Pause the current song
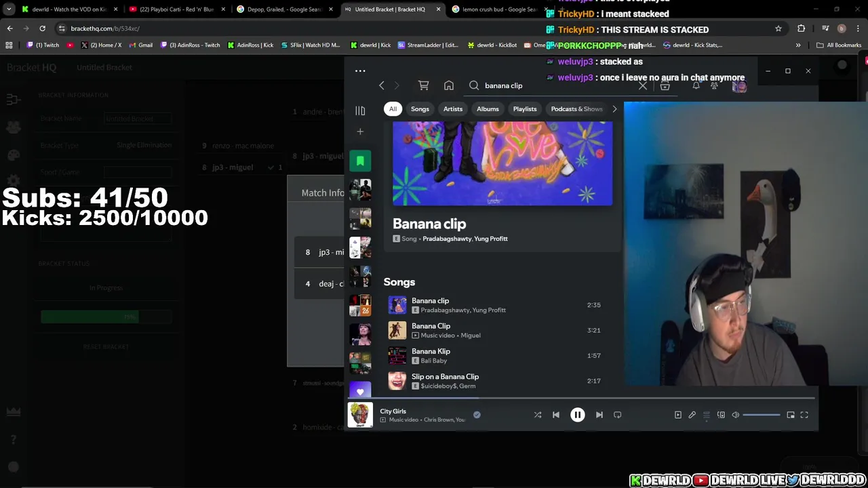Image resolution: width=868 pixels, height=488 pixels. pos(577,415)
